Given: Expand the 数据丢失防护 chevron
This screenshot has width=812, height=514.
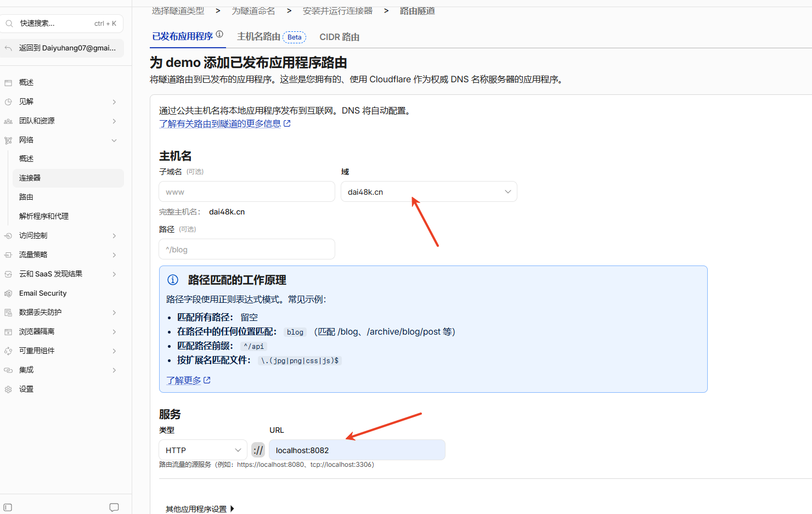Looking at the screenshot, I should (114, 313).
